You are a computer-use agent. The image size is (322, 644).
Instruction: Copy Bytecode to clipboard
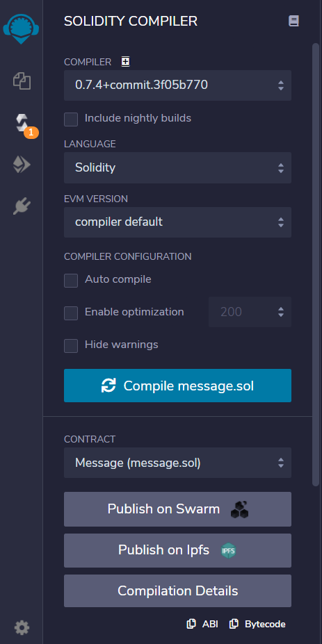(x=257, y=624)
